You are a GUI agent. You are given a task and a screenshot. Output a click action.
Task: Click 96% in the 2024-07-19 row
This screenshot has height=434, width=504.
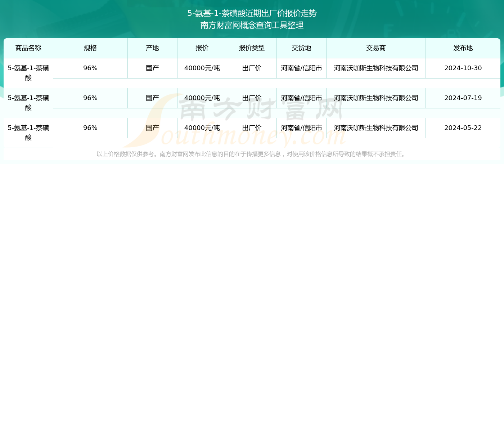pyautogui.click(x=90, y=98)
